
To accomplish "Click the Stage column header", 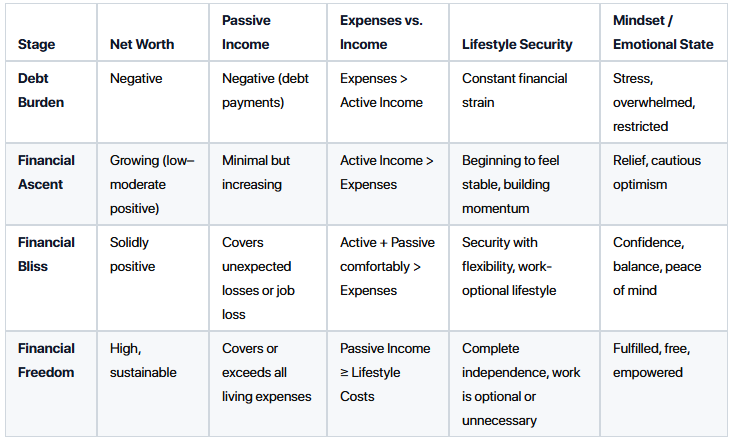I will pos(37,44).
